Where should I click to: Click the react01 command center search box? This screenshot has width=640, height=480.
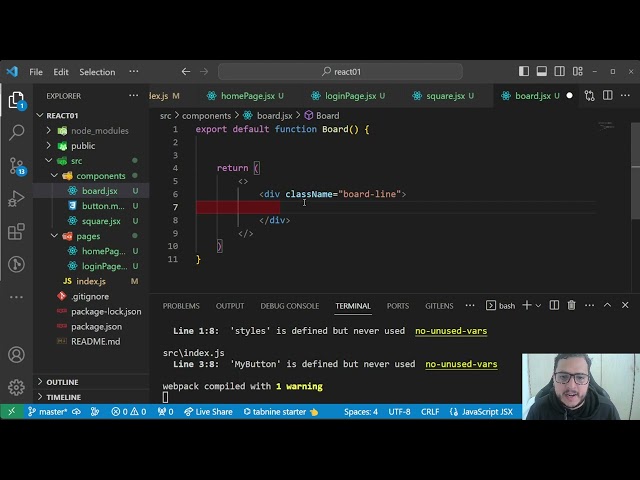[x=340, y=72]
